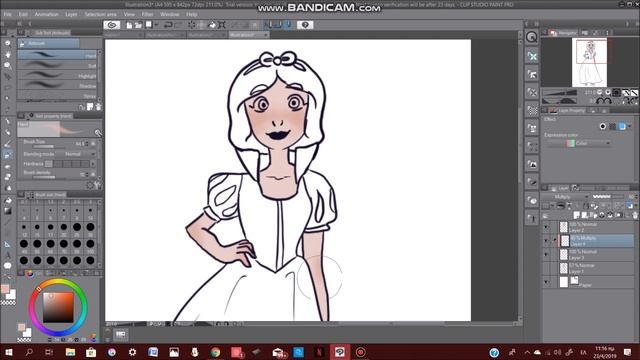Click the Tone effect checker icon
The image size is (640, 360).
click(613, 127)
